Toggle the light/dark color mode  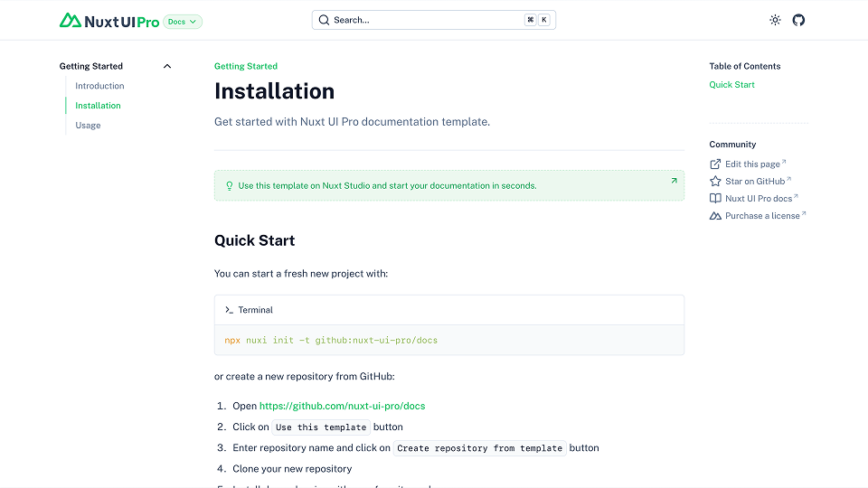click(x=775, y=20)
